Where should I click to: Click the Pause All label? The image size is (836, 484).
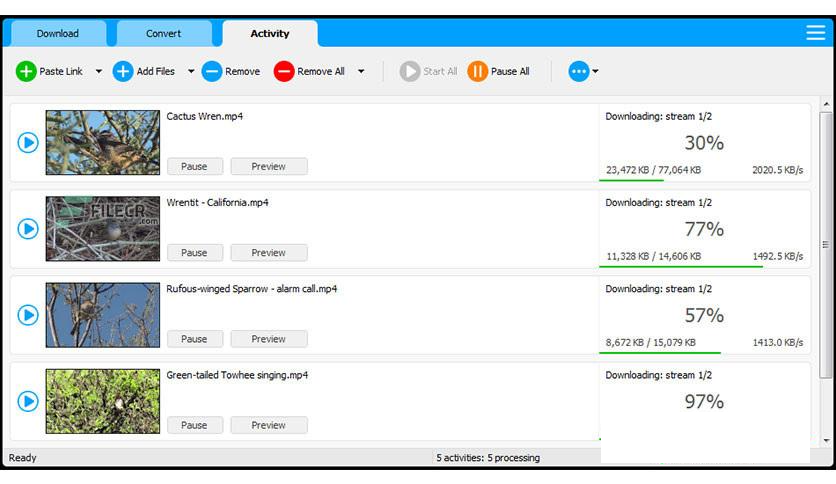pos(510,71)
